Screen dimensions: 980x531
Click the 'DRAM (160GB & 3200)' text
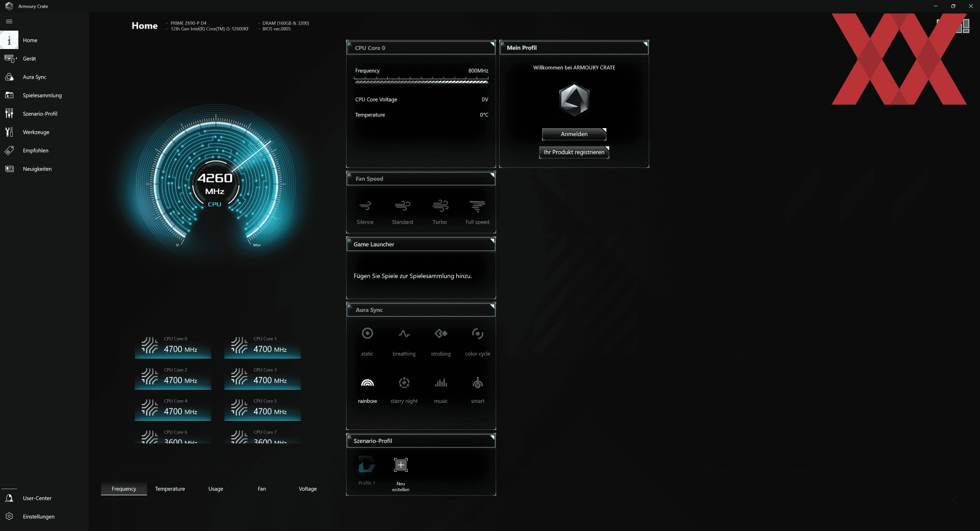286,23
